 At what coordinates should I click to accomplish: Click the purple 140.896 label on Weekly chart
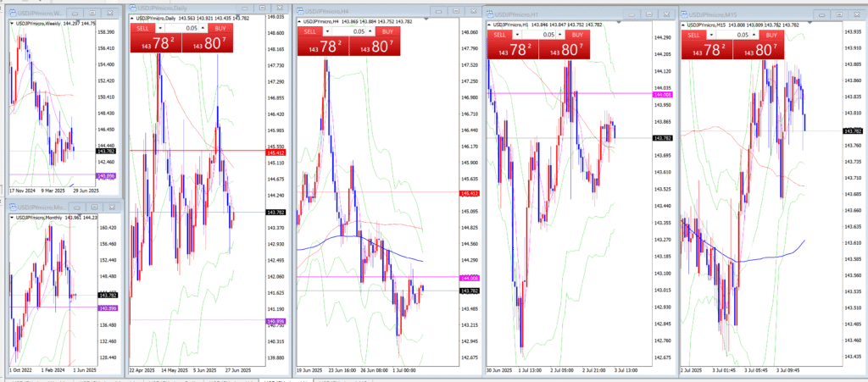coord(105,175)
